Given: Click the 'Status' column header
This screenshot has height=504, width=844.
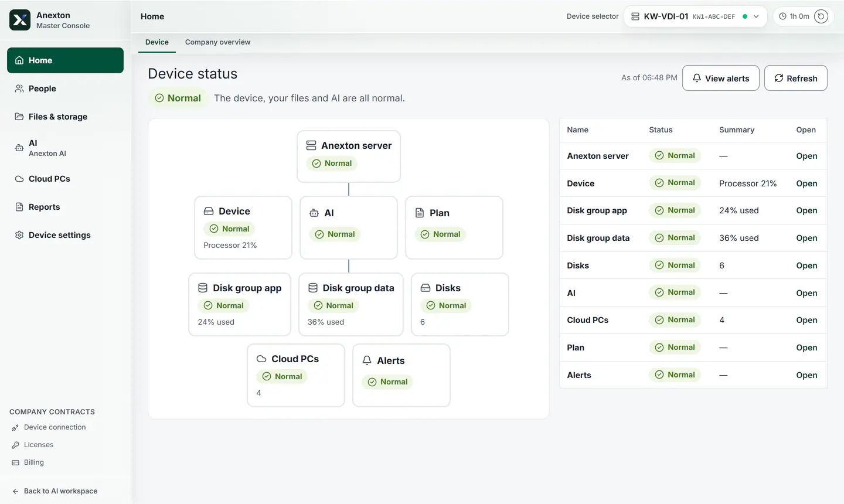Looking at the screenshot, I should (x=661, y=130).
